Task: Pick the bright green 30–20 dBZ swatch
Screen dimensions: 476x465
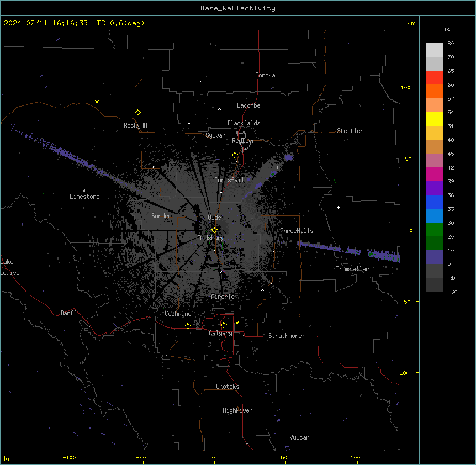Action: pos(434,230)
